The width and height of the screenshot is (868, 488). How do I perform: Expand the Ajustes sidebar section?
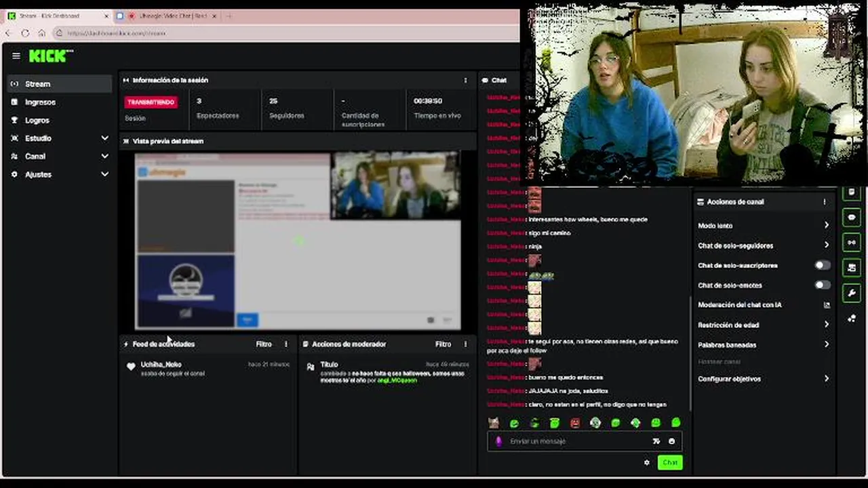pyautogui.click(x=60, y=174)
